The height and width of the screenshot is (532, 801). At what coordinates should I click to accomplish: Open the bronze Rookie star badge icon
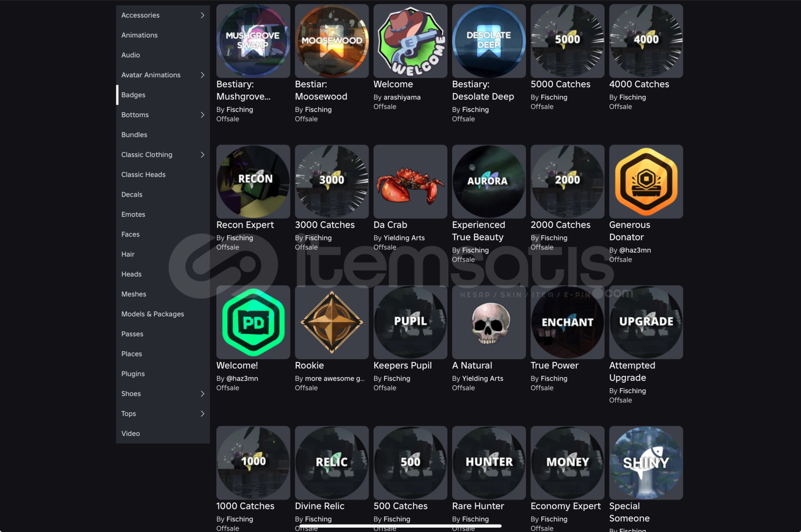[332, 322]
